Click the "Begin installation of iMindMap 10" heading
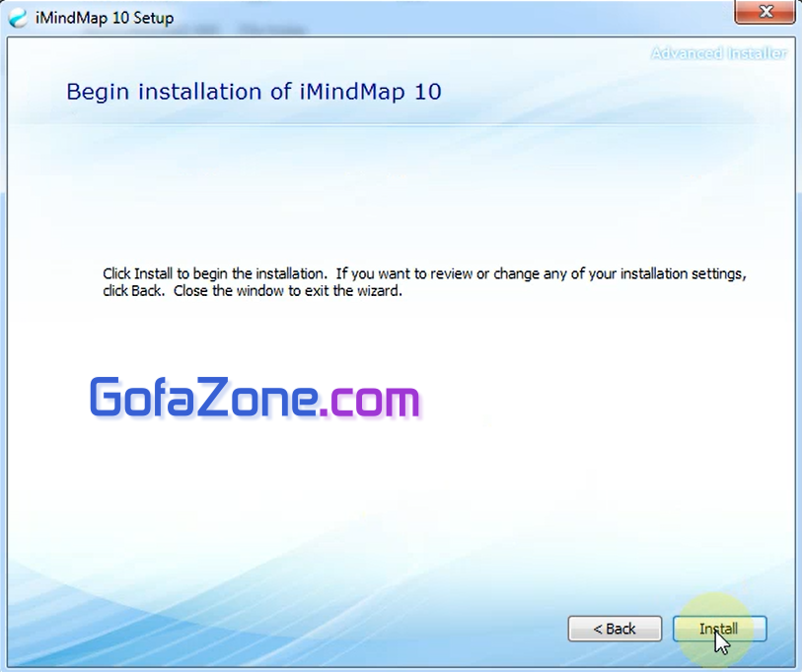The height and width of the screenshot is (672, 802). point(254,92)
